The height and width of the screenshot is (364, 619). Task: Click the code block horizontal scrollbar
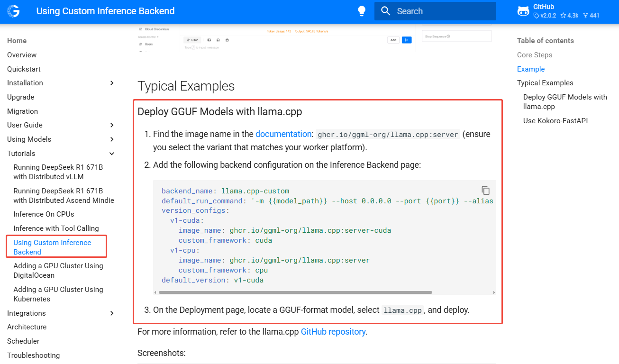click(295, 292)
